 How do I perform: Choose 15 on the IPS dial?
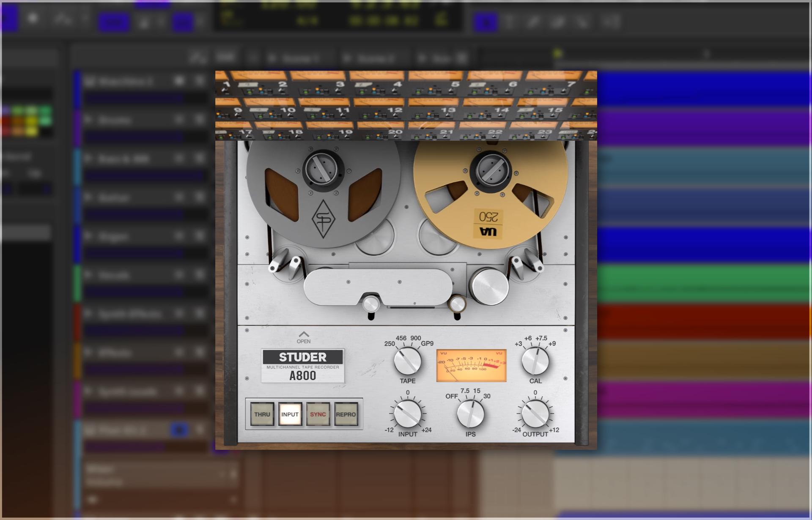(x=477, y=391)
